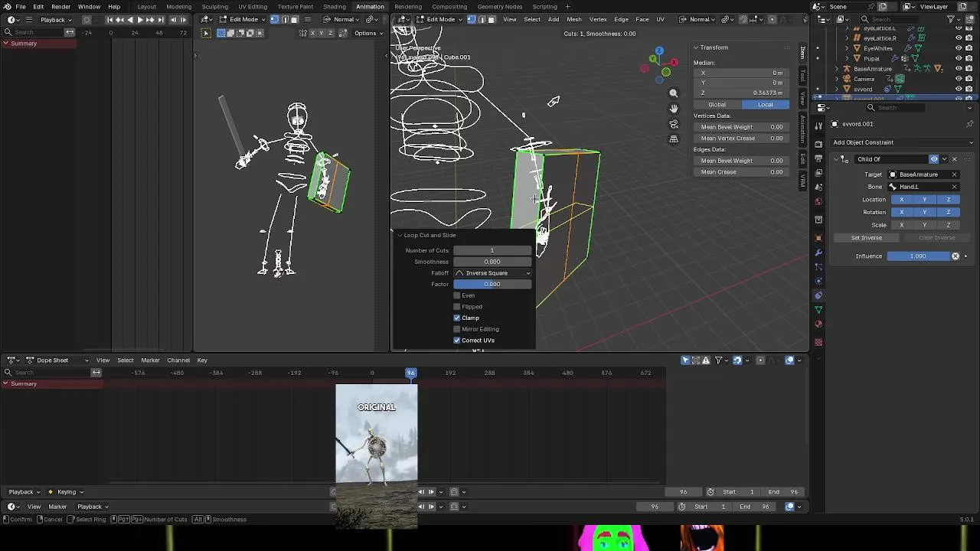Open the Keying dropdown in the timeline

pyautogui.click(x=66, y=492)
